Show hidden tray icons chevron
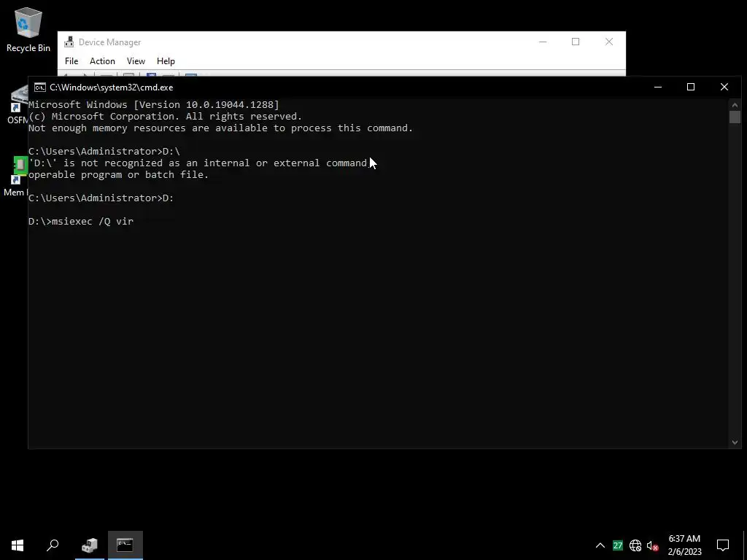747x560 pixels. coord(600,545)
